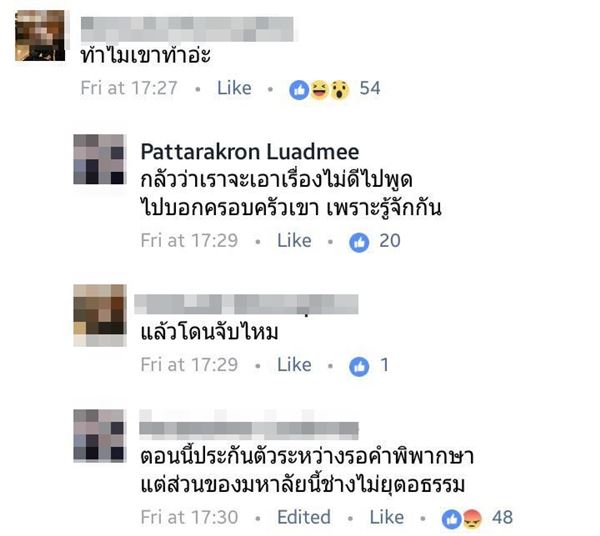
Task: Open Pattarakron Luadmee's profile name
Action: (250, 152)
